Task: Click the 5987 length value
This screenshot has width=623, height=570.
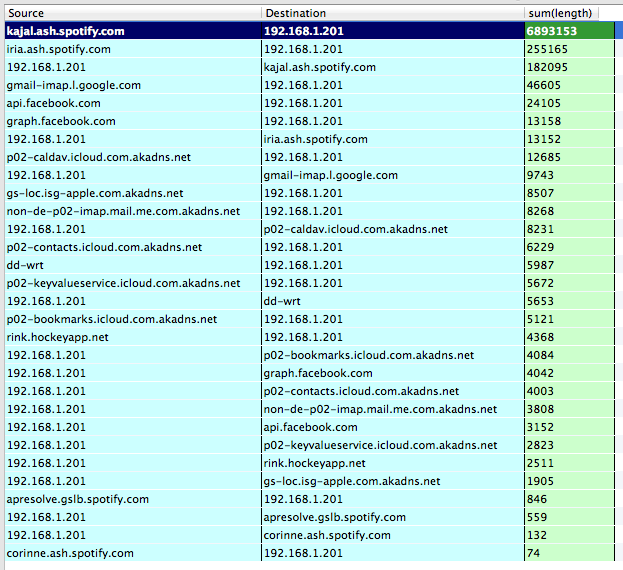Action: coord(540,265)
